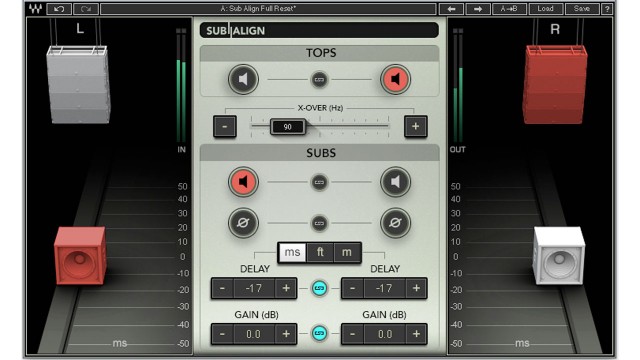Invert polarity on left sub
This screenshot has width=640, height=360.
click(x=243, y=223)
